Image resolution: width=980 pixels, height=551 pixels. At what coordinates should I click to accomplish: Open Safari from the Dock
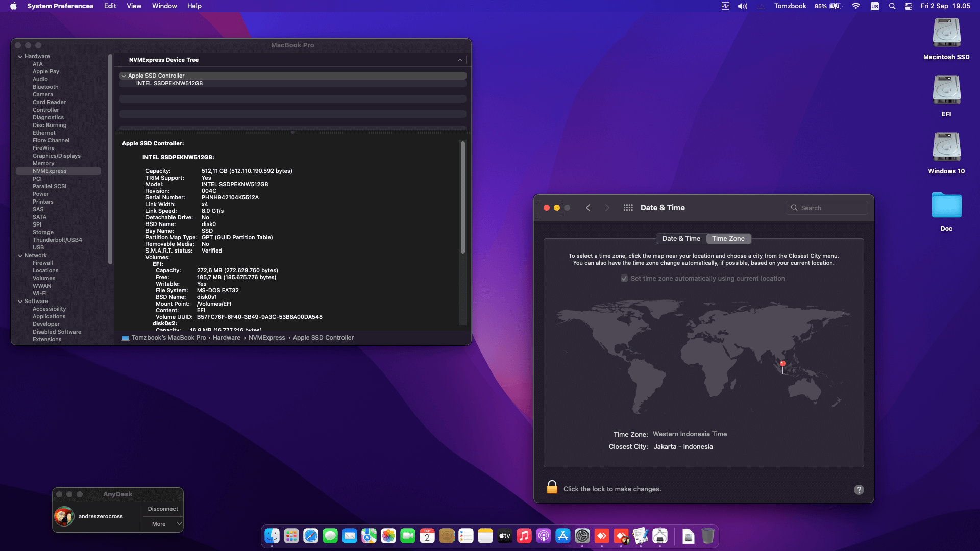coord(311,536)
